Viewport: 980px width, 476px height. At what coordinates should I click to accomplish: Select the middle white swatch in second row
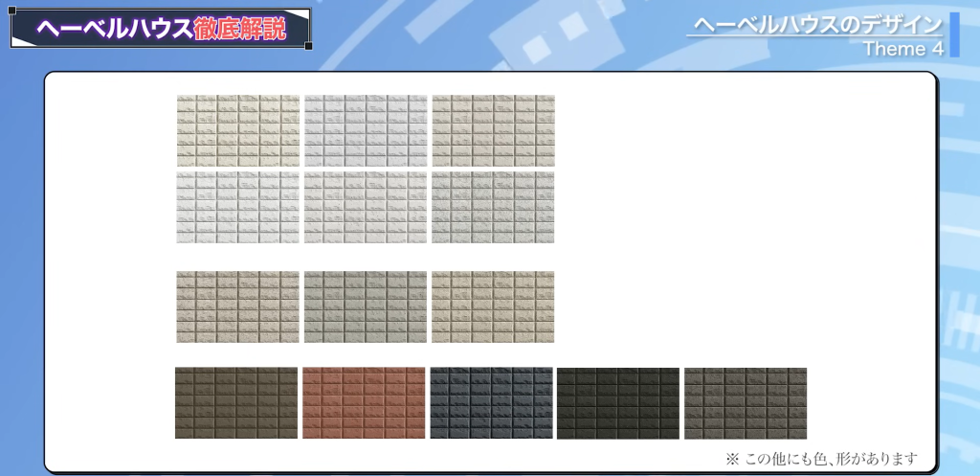tap(366, 207)
